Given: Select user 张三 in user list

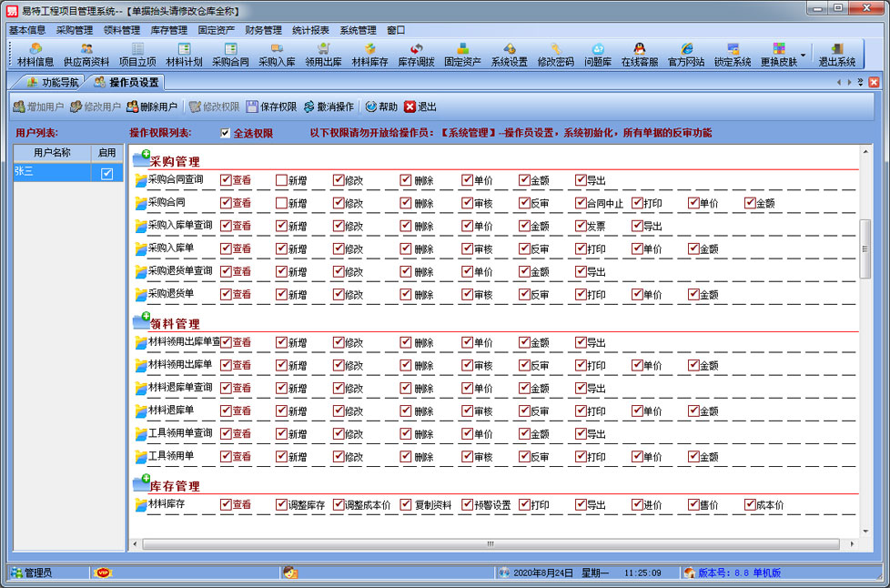Looking at the screenshot, I should point(50,172).
